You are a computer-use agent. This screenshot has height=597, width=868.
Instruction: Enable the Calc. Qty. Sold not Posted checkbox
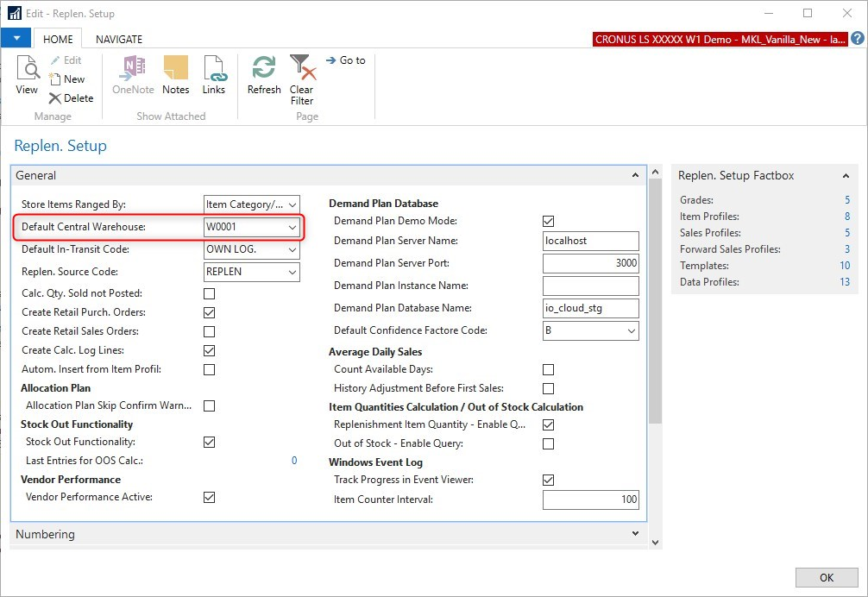[209, 293]
